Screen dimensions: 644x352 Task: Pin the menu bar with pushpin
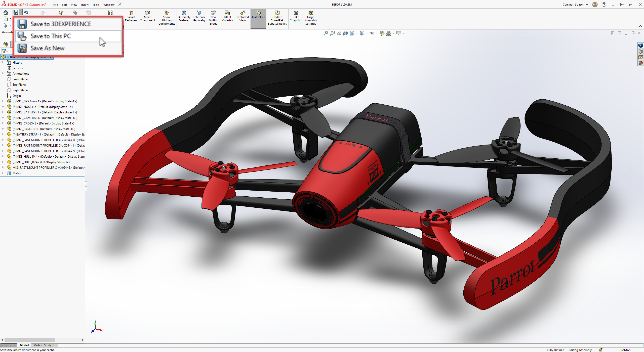pos(120,5)
